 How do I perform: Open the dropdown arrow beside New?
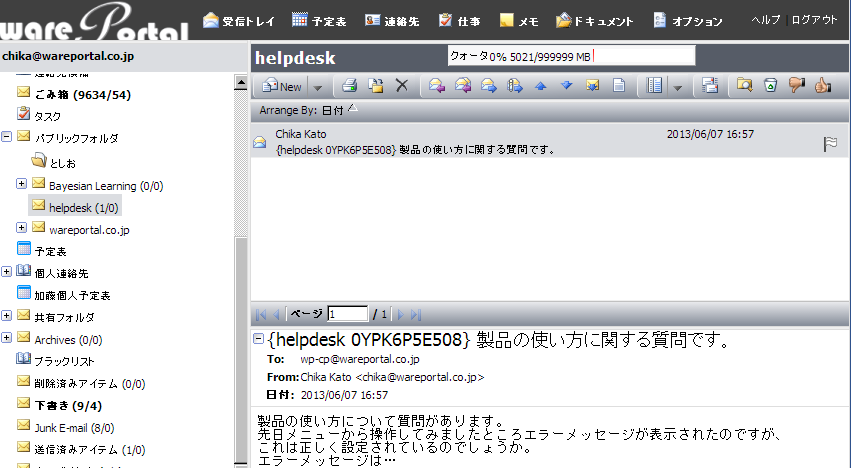tap(317, 87)
